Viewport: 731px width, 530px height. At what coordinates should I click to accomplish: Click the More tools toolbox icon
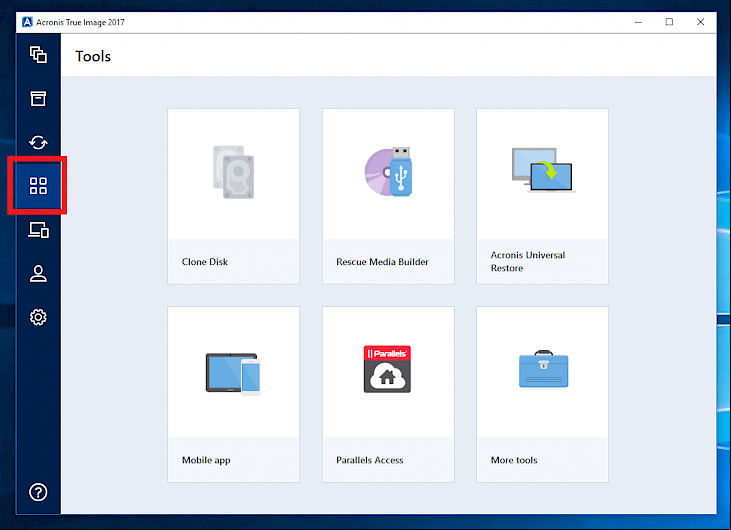pos(544,369)
